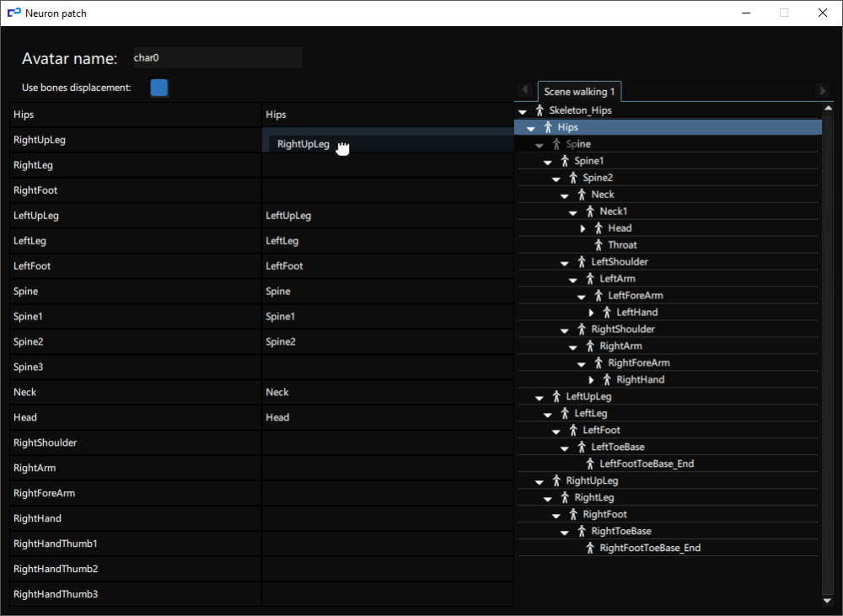Collapse the RightLeg tree node arrow

click(x=548, y=499)
